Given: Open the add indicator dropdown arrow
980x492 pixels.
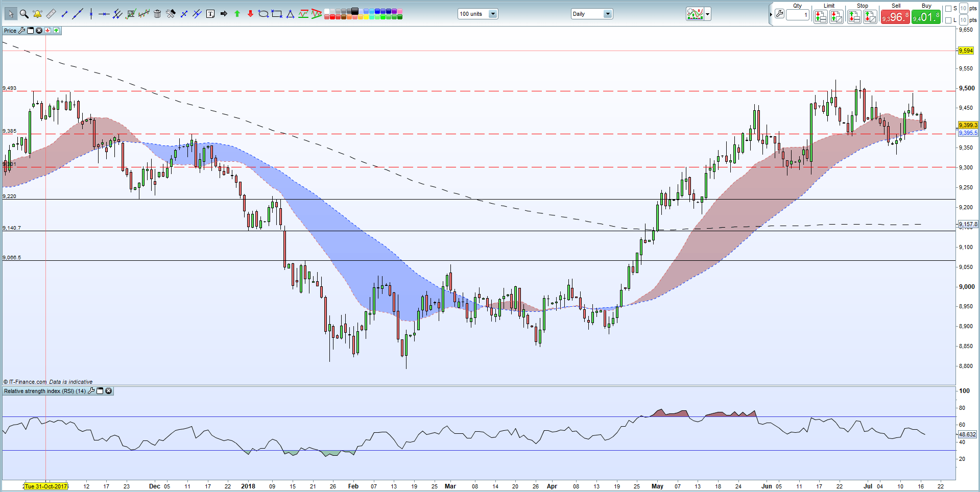Looking at the screenshot, I should point(708,14).
